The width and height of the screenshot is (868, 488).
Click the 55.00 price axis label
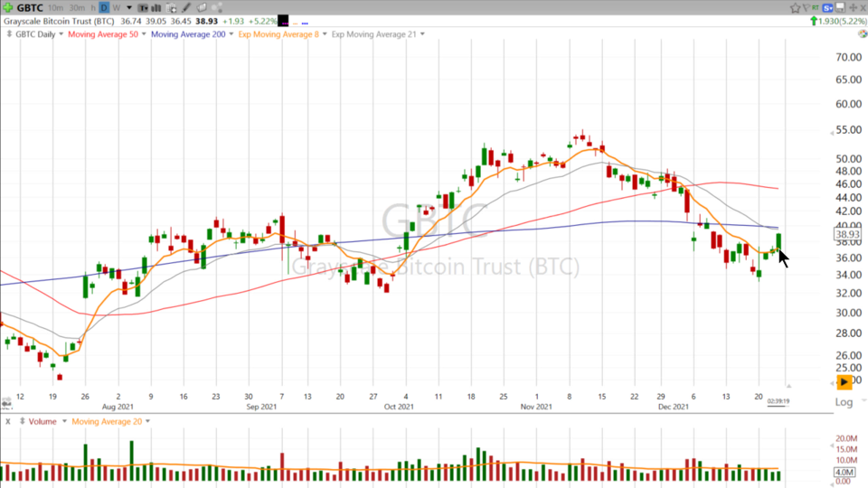(849, 130)
